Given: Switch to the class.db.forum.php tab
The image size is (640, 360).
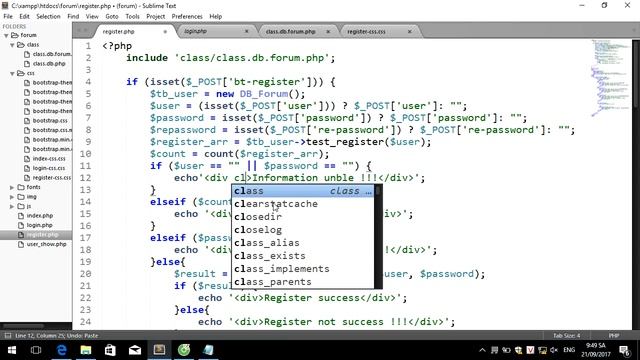Looking at the screenshot, I should 291,31.
